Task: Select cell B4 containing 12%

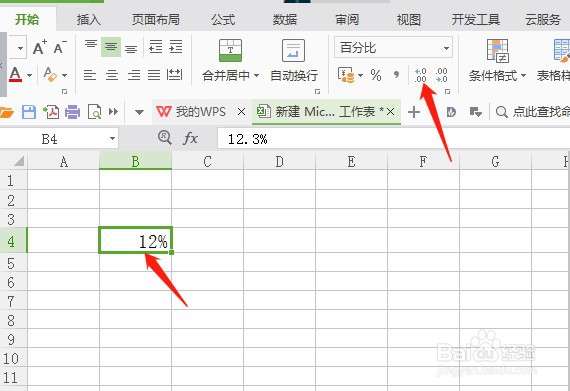Action: pos(135,240)
